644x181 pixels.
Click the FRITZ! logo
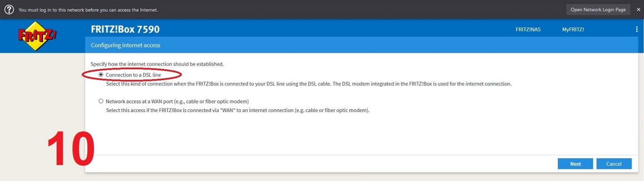[x=37, y=36]
